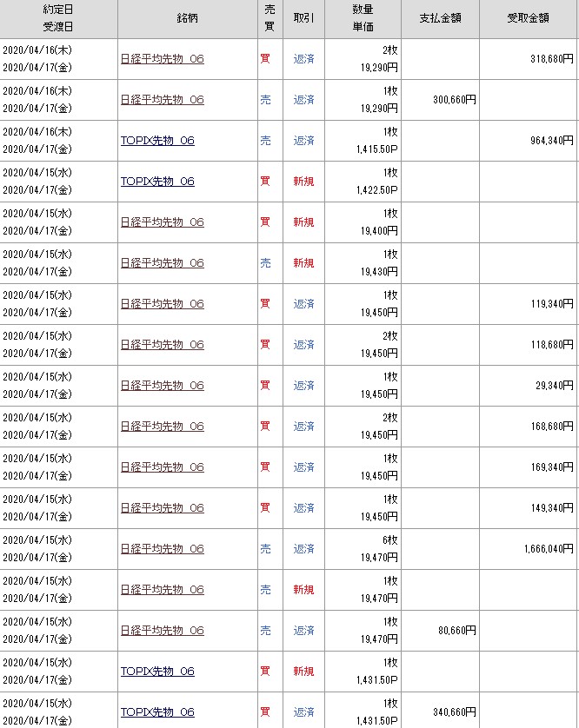Open TOPIX先物 06 link priced 1,422.50P
579x728 pixels.
157,182
